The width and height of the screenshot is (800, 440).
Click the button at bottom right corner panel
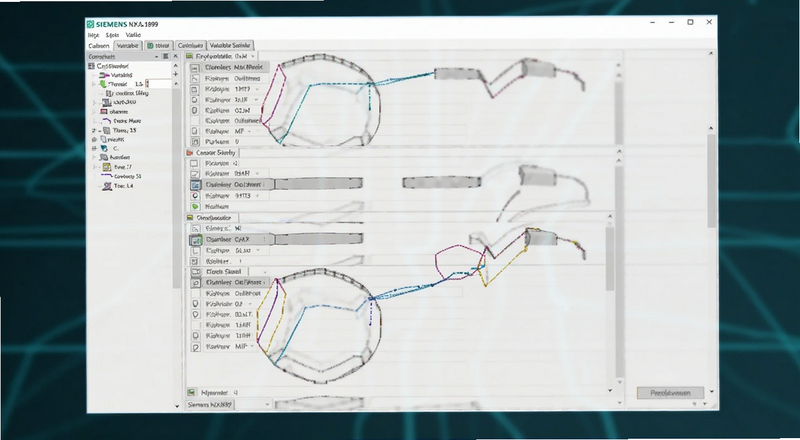670,393
